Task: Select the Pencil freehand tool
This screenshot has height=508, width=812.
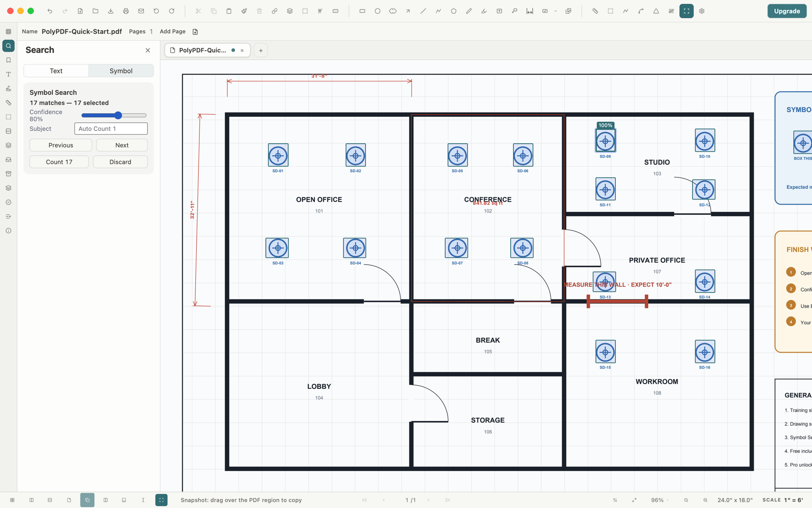Action: pyautogui.click(x=469, y=11)
